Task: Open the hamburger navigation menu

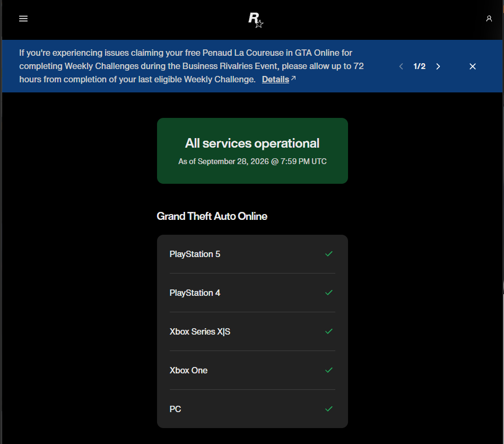Action: coord(23,19)
